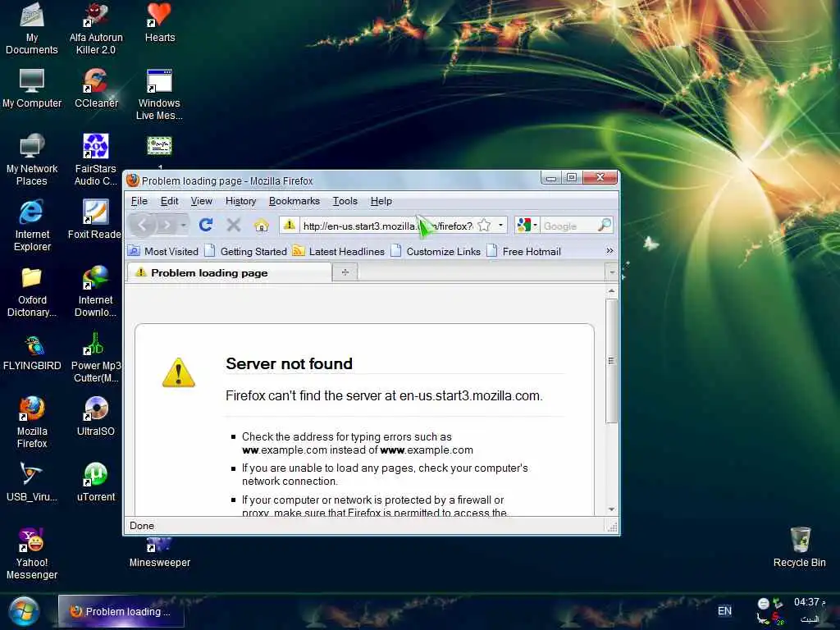The image size is (840, 630).
Task: Select the USB_Viru... desktop icon
Action: pyautogui.click(x=32, y=482)
